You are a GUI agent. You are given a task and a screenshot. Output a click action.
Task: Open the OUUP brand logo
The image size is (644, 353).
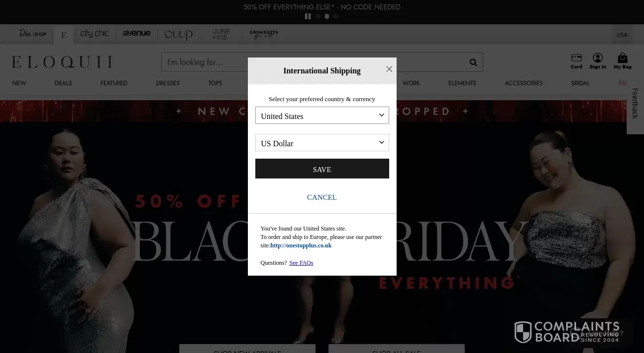178,35
